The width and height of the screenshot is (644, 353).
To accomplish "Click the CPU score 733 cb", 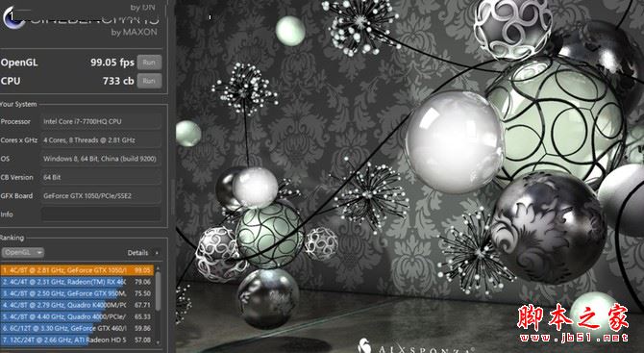I will point(118,81).
